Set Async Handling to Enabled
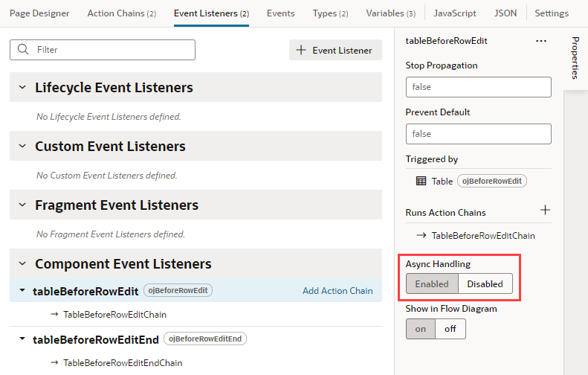Screen dimensions: 588x375 click(432, 283)
